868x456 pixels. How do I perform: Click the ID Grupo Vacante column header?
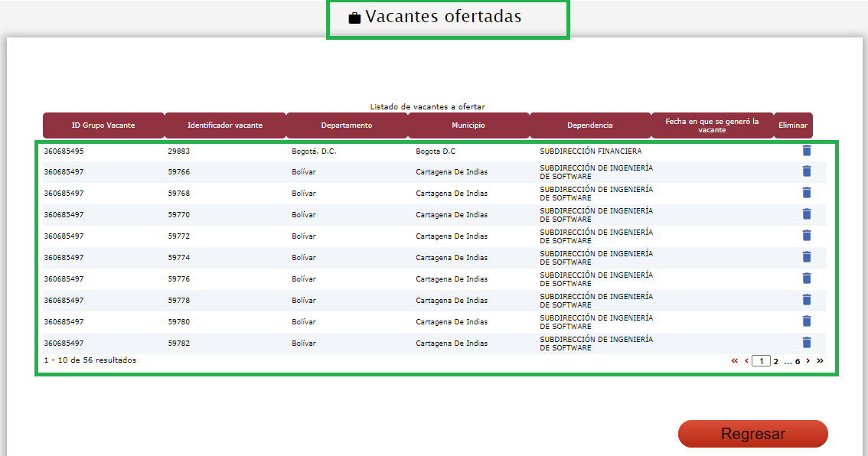[103, 125]
